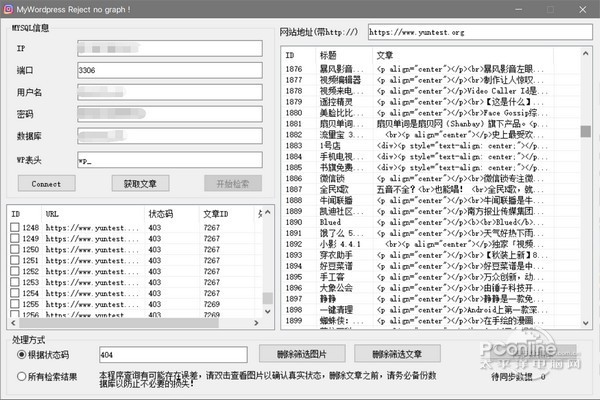
Task: Click the 删除筛选文章 button
Action: (397, 354)
